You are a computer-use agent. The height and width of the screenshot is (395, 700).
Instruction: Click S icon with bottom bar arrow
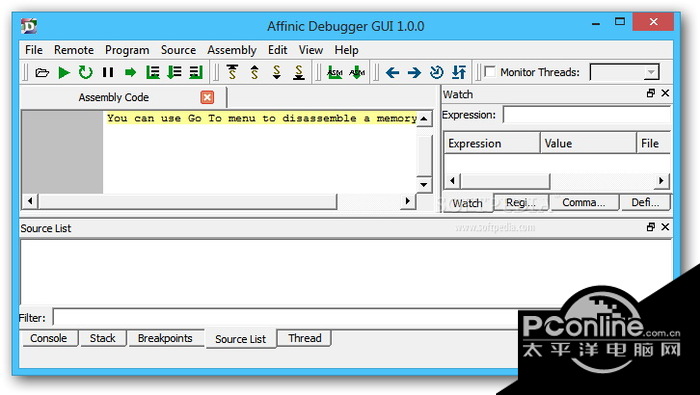(299, 72)
